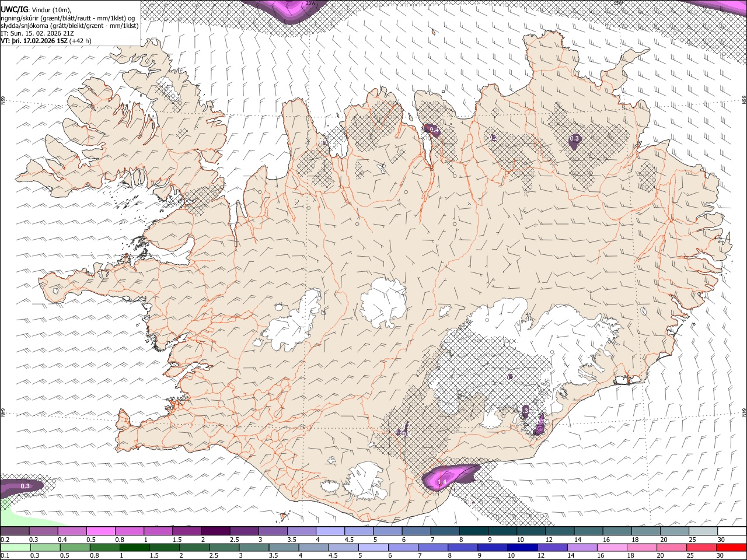Click the white Mýrdalsjökull glacier near the south coast

point(365,481)
